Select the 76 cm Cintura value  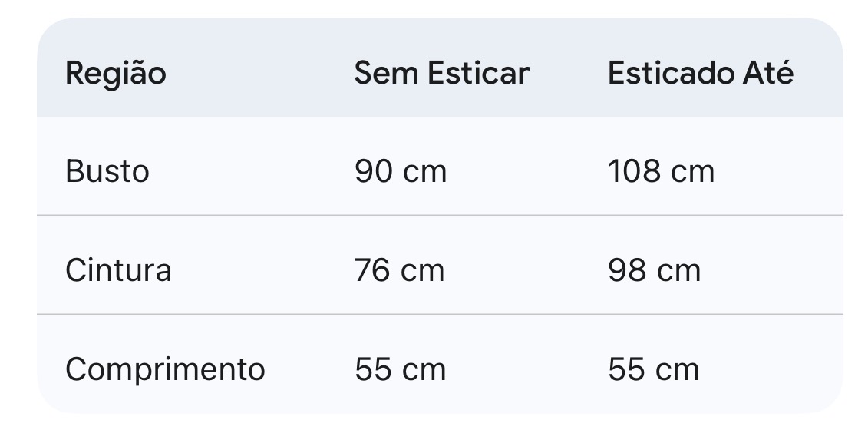(x=399, y=270)
